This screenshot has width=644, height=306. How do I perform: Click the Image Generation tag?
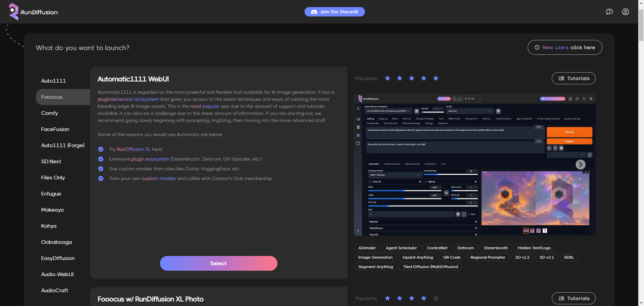pyautogui.click(x=375, y=257)
